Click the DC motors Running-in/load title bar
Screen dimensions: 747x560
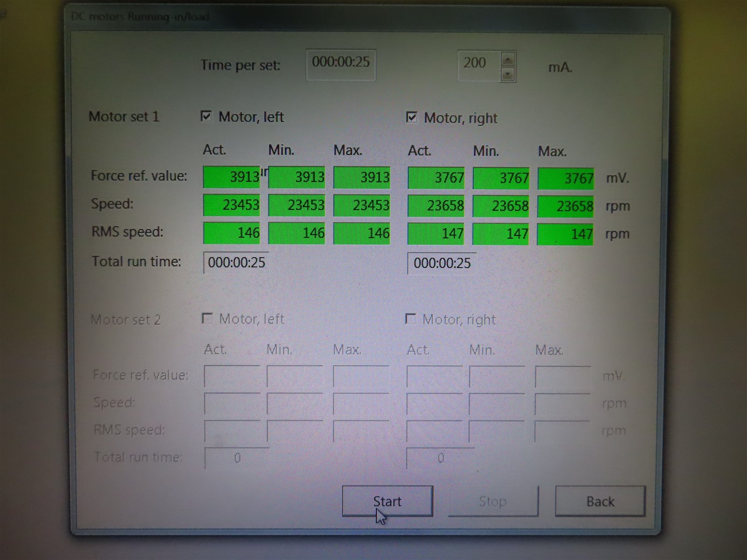click(327, 18)
